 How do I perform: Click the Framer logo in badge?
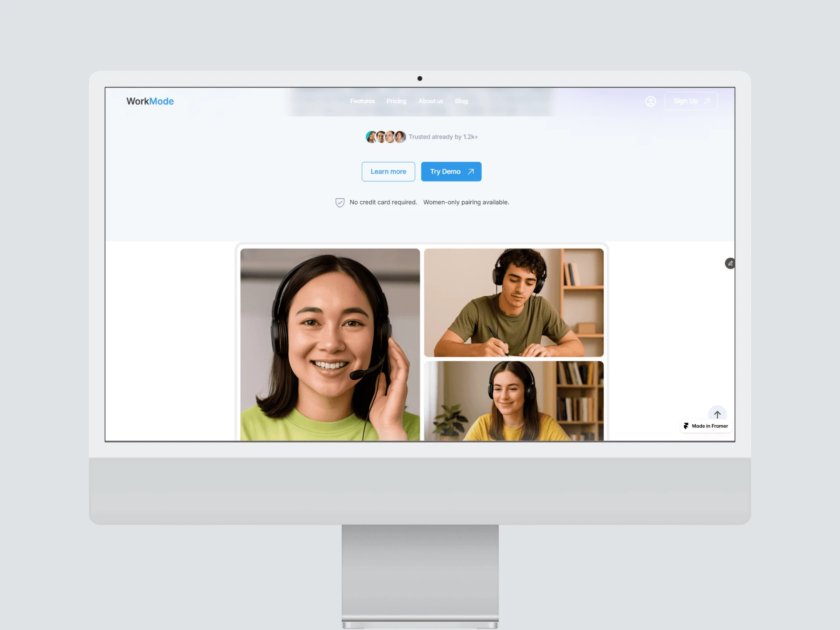[686, 426]
